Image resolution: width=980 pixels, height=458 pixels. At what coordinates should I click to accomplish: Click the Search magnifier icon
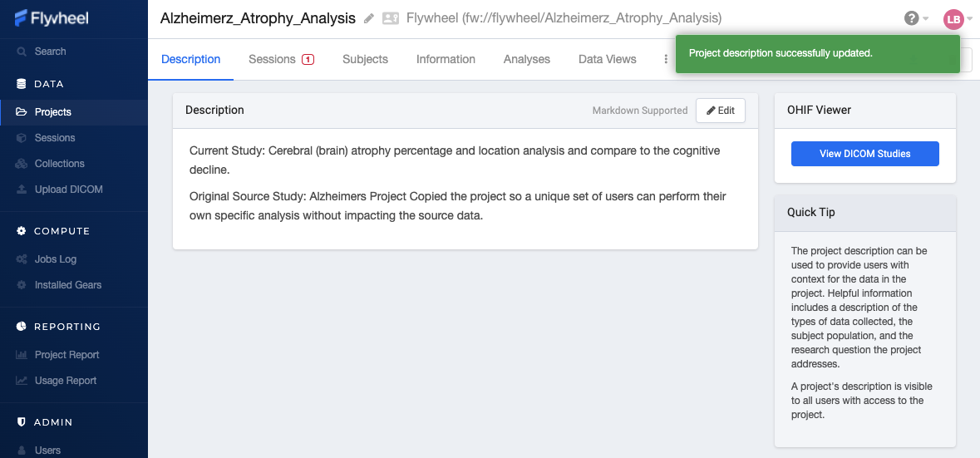click(22, 52)
